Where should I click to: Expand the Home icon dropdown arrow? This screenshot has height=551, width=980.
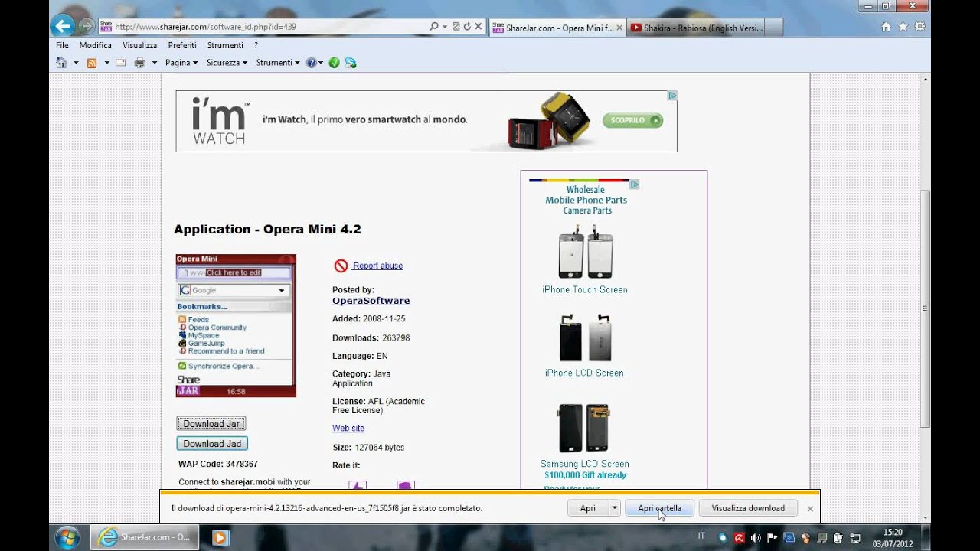[x=75, y=63]
